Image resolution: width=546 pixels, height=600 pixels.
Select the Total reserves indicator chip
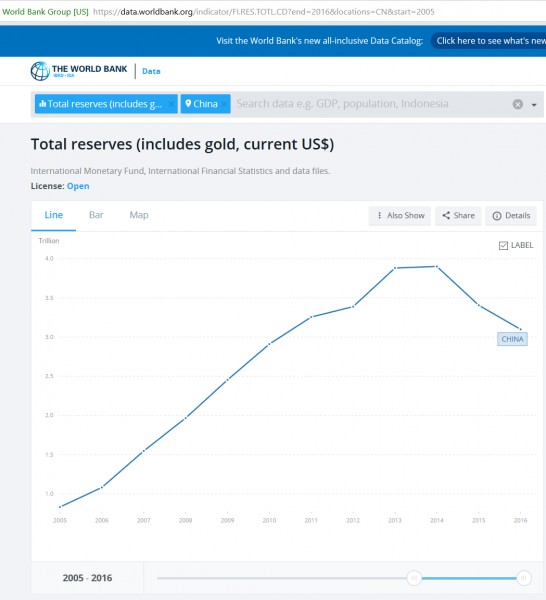coord(106,104)
